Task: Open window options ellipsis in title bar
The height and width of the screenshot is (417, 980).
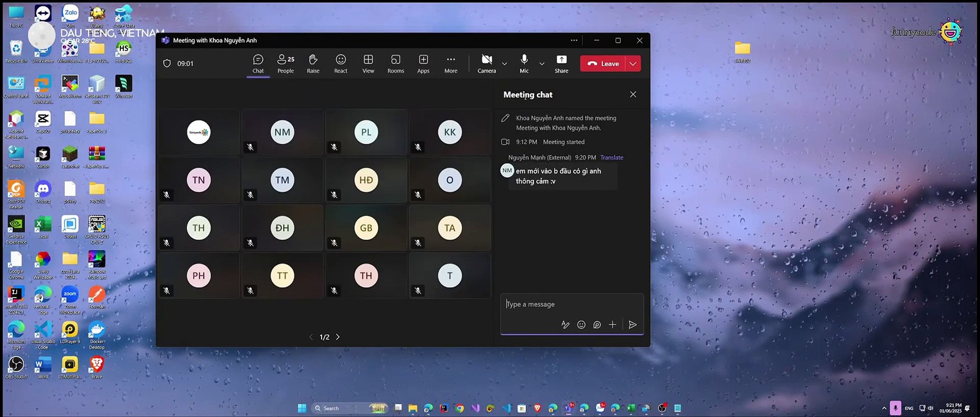Action: point(574,41)
